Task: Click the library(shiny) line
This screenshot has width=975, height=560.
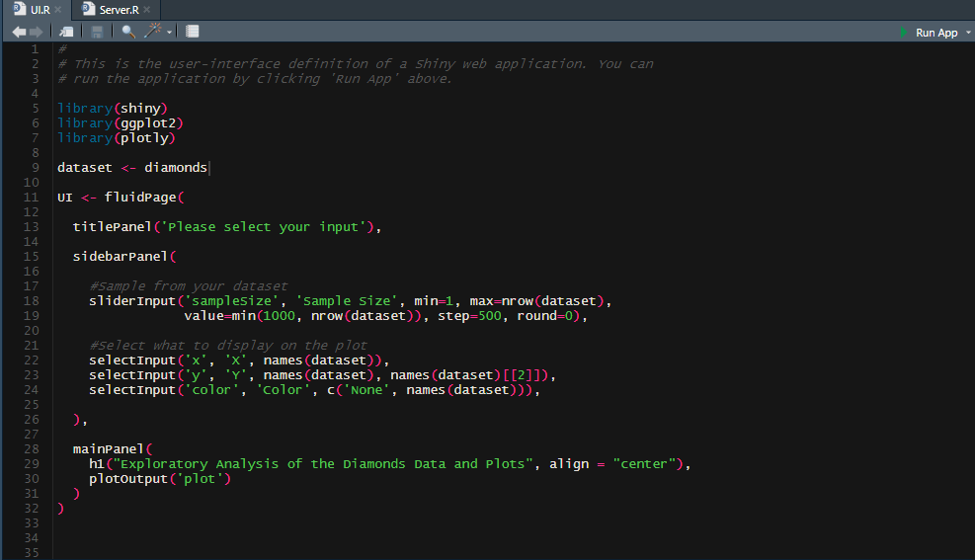Action: coord(112,108)
